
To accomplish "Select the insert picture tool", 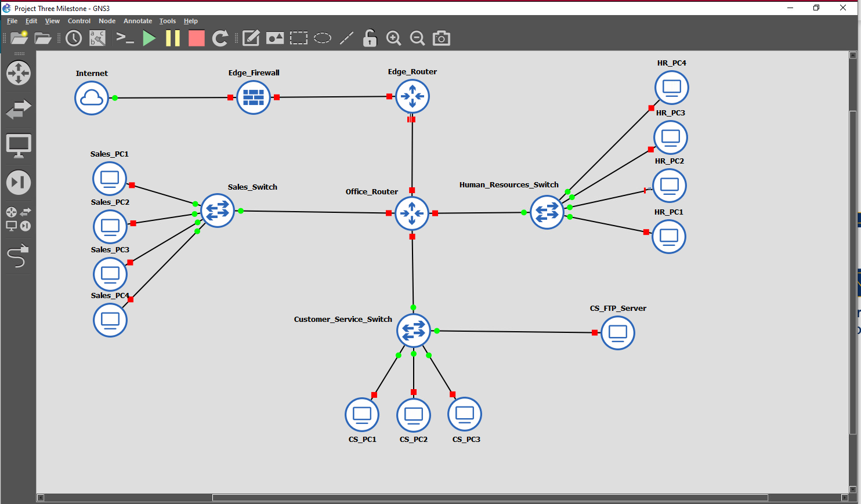I will coord(275,38).
